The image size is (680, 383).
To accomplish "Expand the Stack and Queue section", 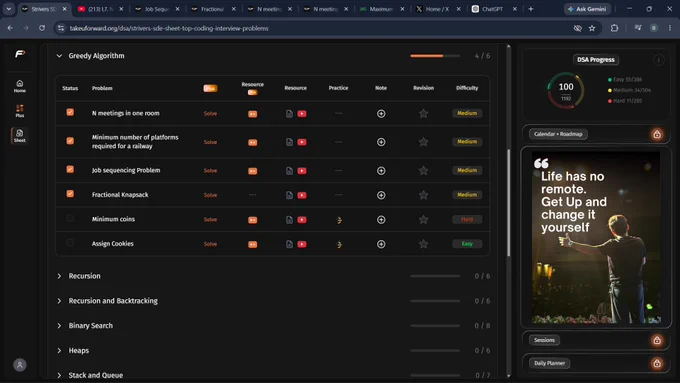I will coord(59,375).
